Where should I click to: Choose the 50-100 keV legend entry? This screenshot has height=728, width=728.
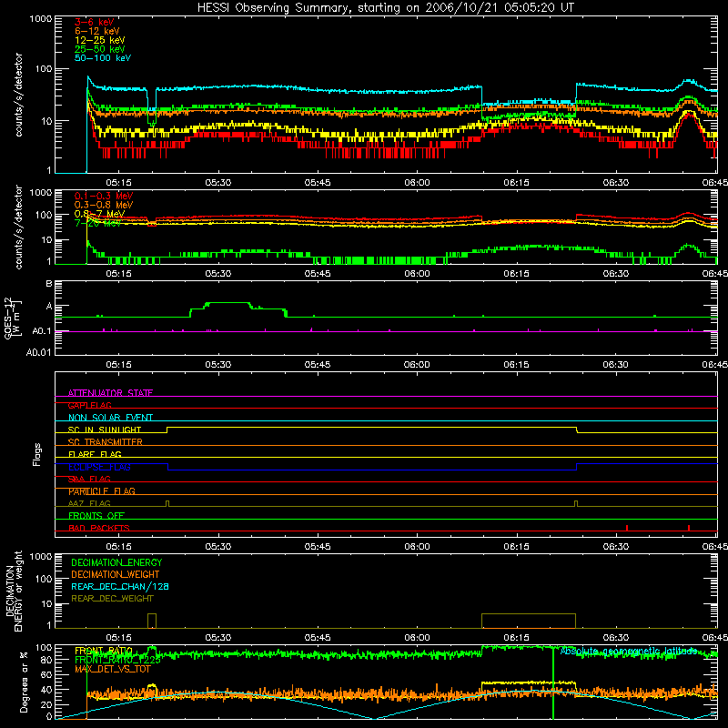[x=103, y=58]
